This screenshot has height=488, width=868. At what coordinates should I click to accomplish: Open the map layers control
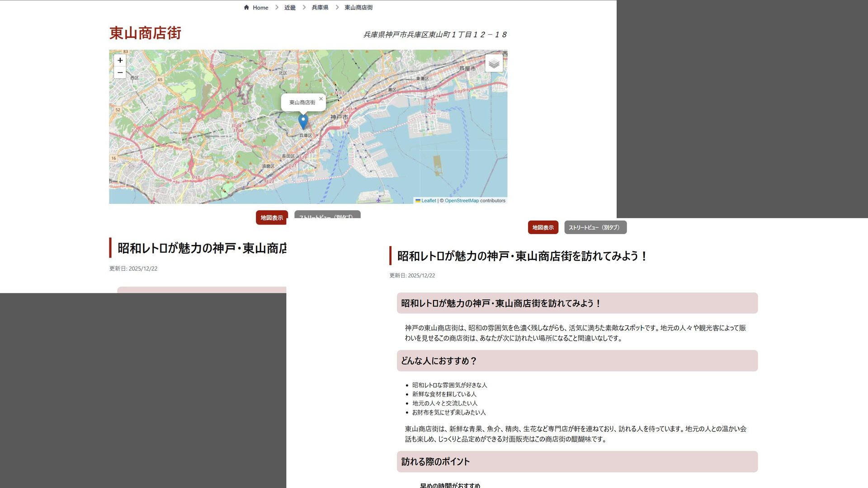tap(494, 63)
